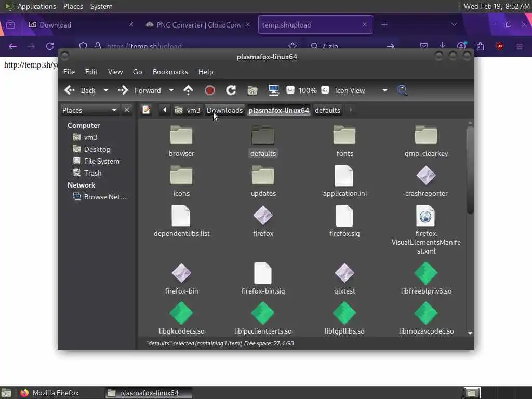The image size is (532, 399).
Task: Click the file list vertical scrollbar
Action: [470, 170]
